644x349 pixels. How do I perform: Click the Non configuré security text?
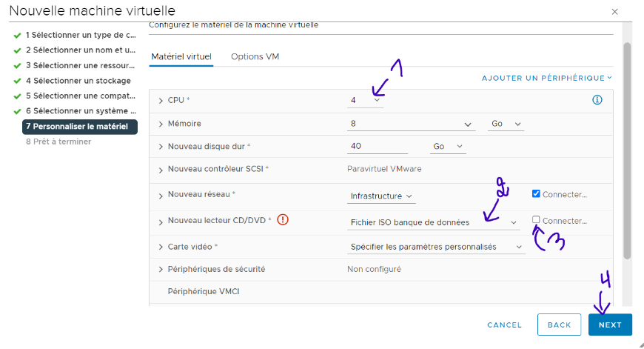[x=374, y=269]
